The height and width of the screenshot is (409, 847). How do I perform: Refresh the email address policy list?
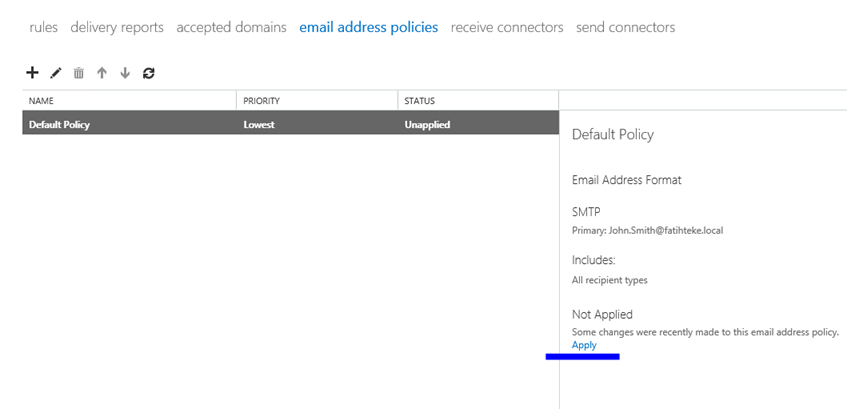(x=149, y=73)
